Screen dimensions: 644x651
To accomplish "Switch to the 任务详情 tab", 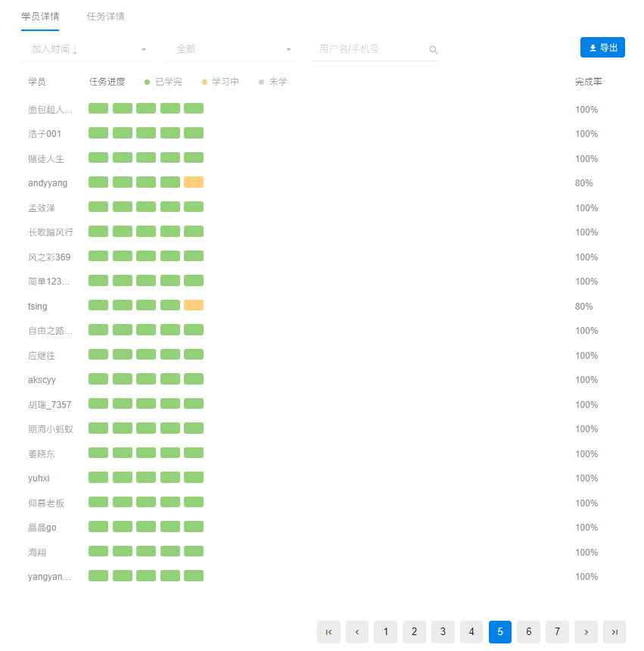I will click(105, 17).
